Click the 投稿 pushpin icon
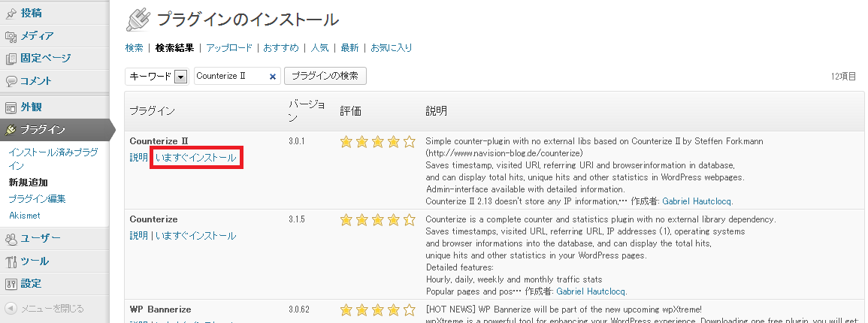The height and width of the screenshot is (323, 868). pos(11,13)
